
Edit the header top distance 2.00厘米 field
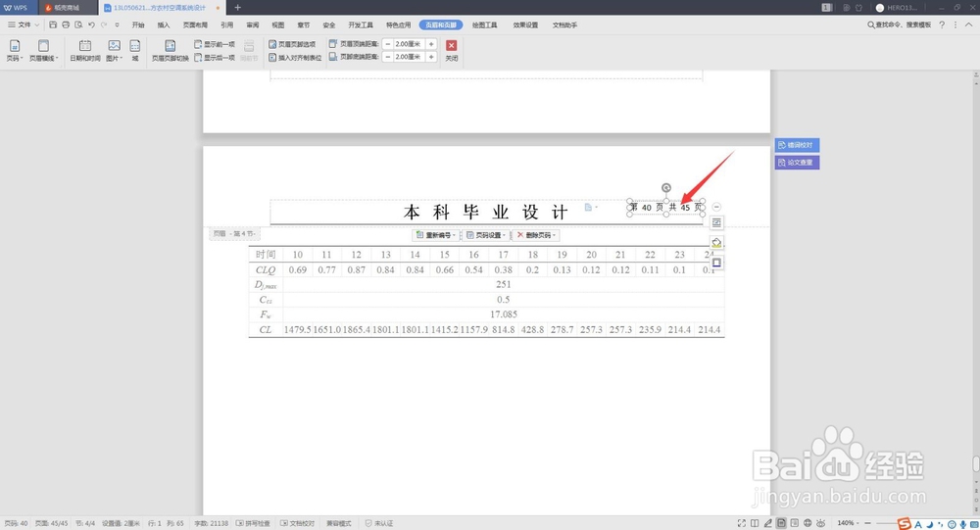click(x=410, y=44)
